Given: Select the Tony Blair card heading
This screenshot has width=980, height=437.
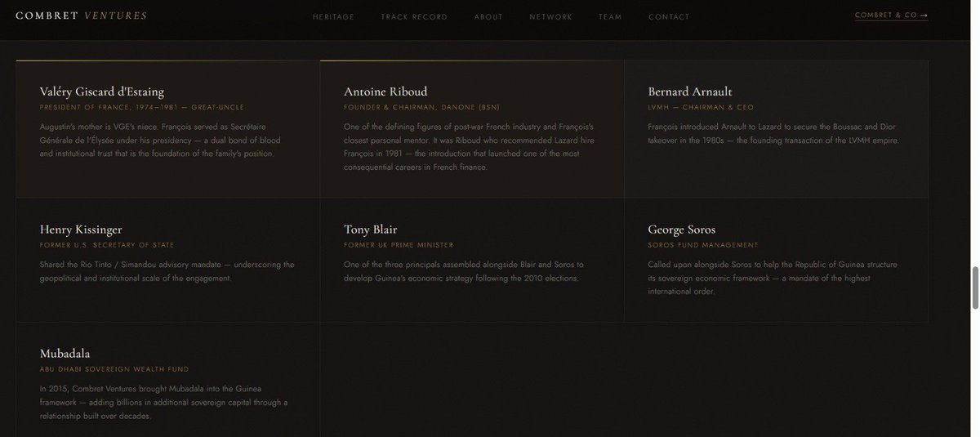Looking at the screenshot, I should click(370, 230).
